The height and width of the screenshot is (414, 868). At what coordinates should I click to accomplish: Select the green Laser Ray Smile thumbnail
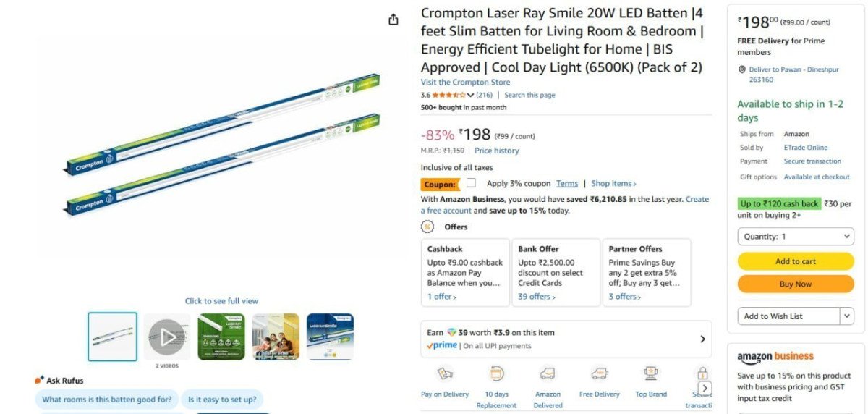(x=221, y=337)
